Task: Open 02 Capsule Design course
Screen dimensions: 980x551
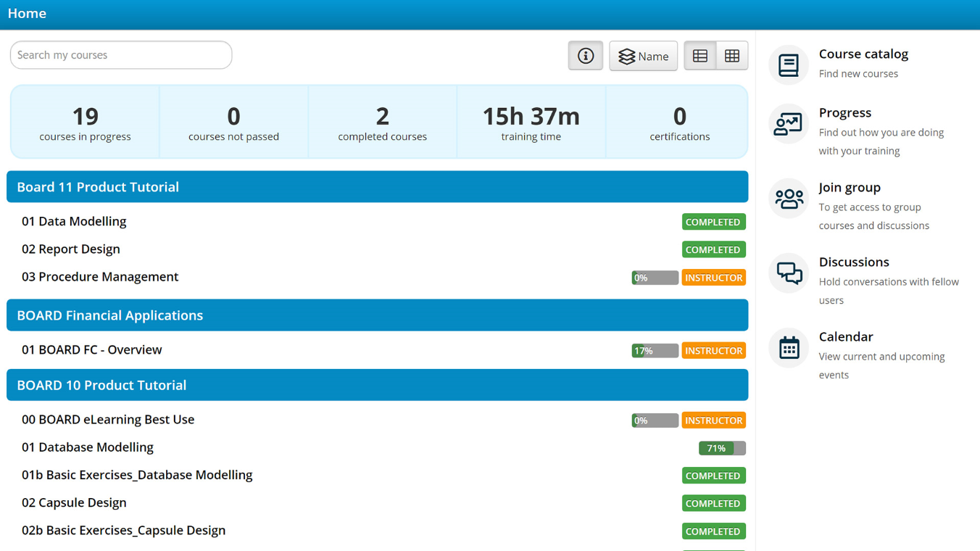Action: point(74,502)
